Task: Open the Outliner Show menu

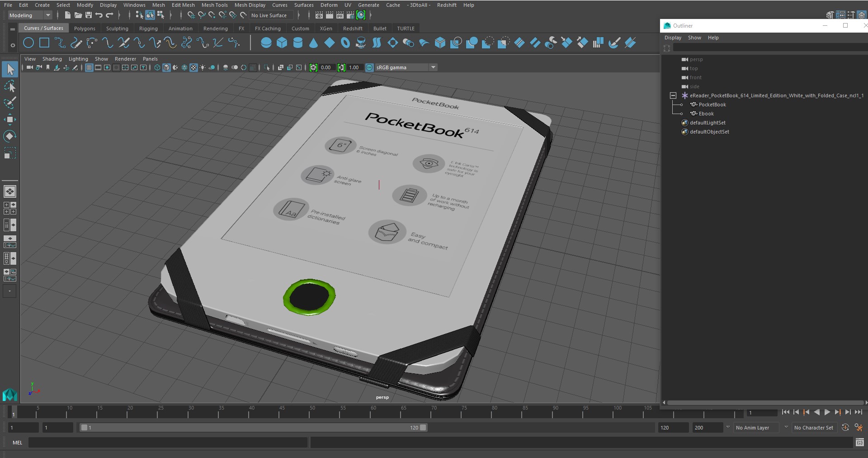Action: click(x=694, y=38)
